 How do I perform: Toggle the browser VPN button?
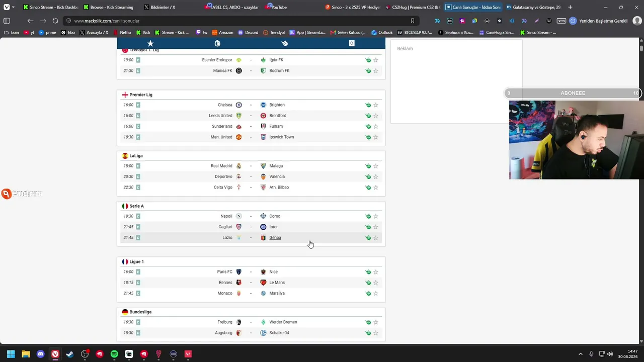(561, 21)
